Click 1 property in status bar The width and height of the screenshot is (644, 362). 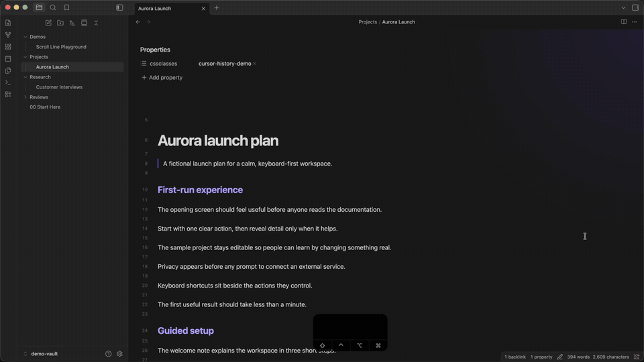pos(541,357)
